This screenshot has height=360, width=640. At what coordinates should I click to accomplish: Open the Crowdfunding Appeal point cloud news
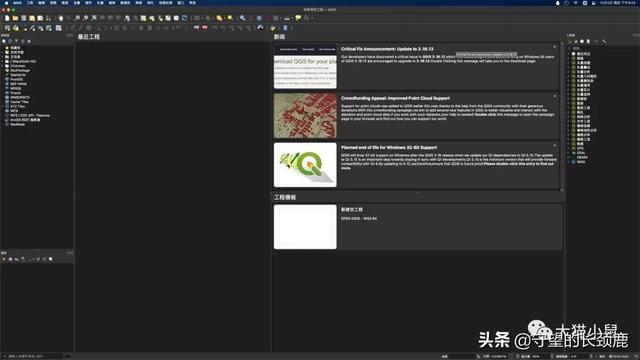tap(395, 98)
